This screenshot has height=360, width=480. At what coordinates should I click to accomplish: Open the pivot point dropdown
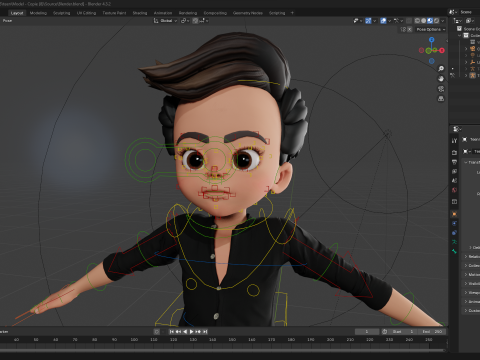[185, 21]
